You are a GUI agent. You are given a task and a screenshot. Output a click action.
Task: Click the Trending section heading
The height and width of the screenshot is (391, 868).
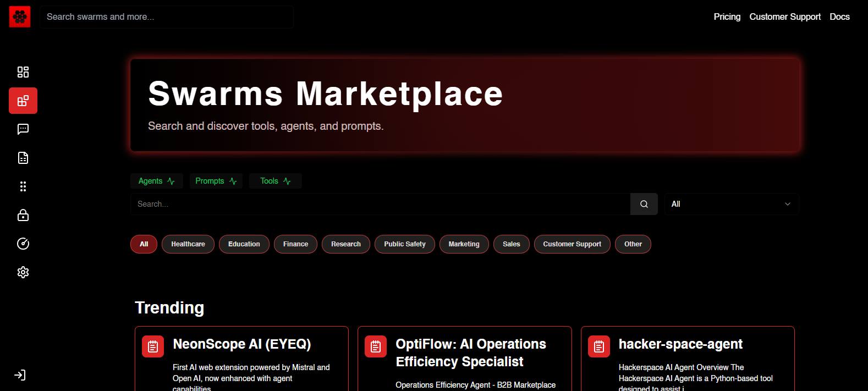(x=169, y=308)
